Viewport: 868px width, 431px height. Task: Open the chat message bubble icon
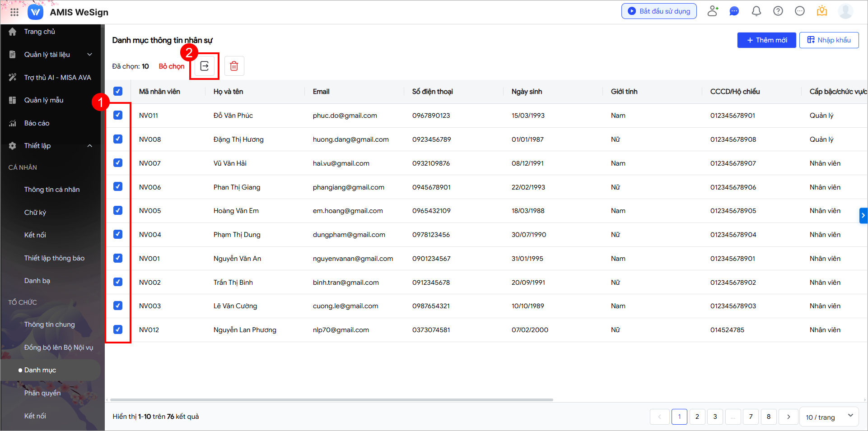click(x=734, y=11)
